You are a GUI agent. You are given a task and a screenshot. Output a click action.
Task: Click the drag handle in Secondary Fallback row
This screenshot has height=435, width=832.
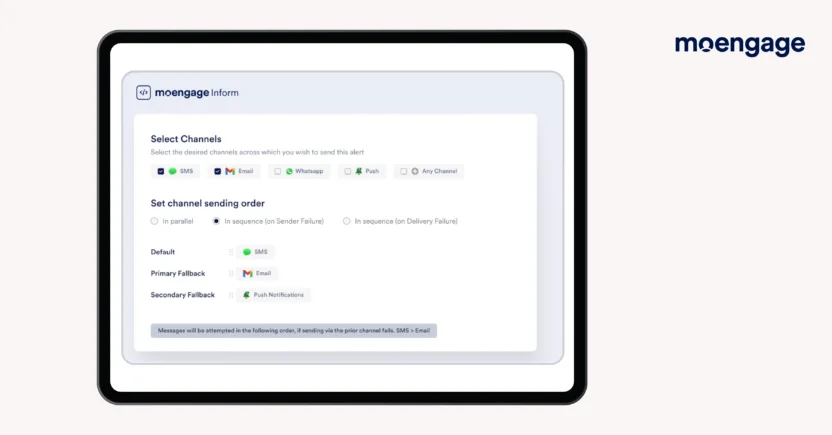tap(231, 295)
